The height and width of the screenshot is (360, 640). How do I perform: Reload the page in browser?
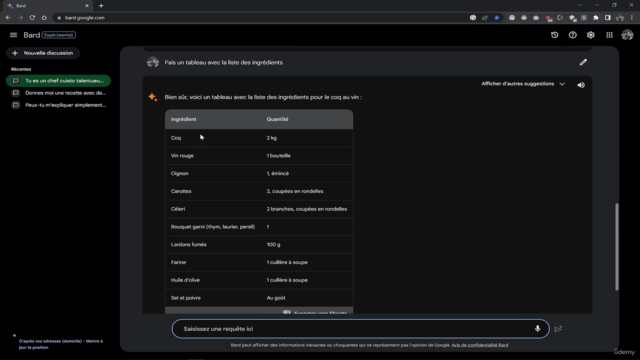tap(32, 18)
